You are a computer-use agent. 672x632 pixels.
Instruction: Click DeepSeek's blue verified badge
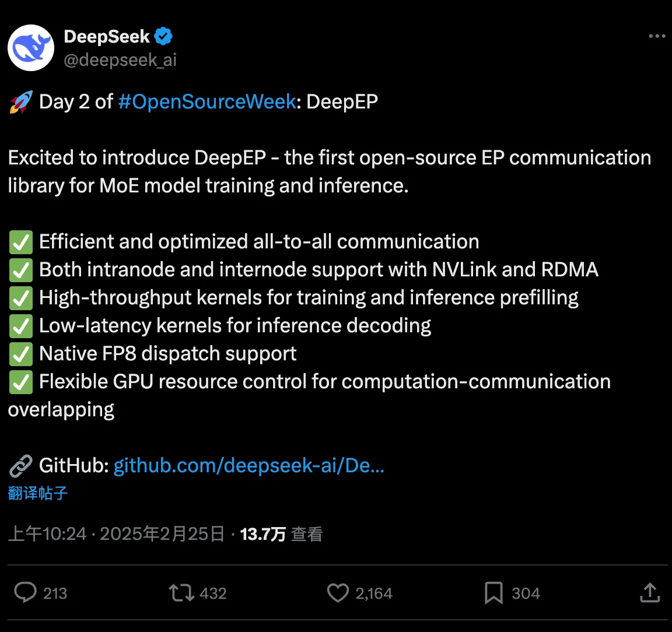pyautogui.click(x=162, y=36)
